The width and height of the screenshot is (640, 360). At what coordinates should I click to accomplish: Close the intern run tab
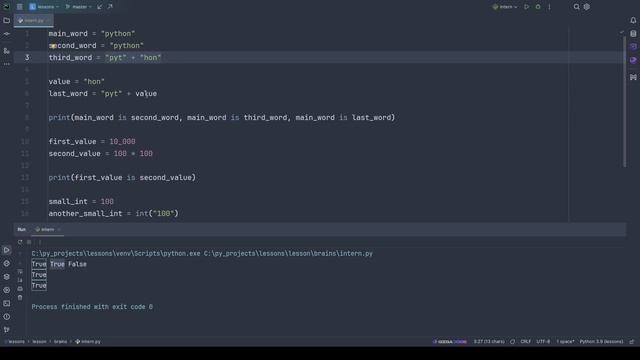pyautogui.click(x=59, y=229)
